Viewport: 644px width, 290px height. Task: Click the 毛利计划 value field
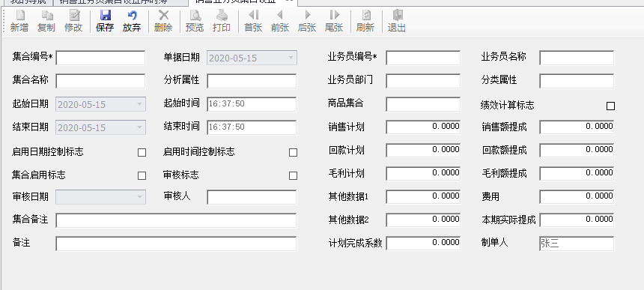[x=423, y=174]
